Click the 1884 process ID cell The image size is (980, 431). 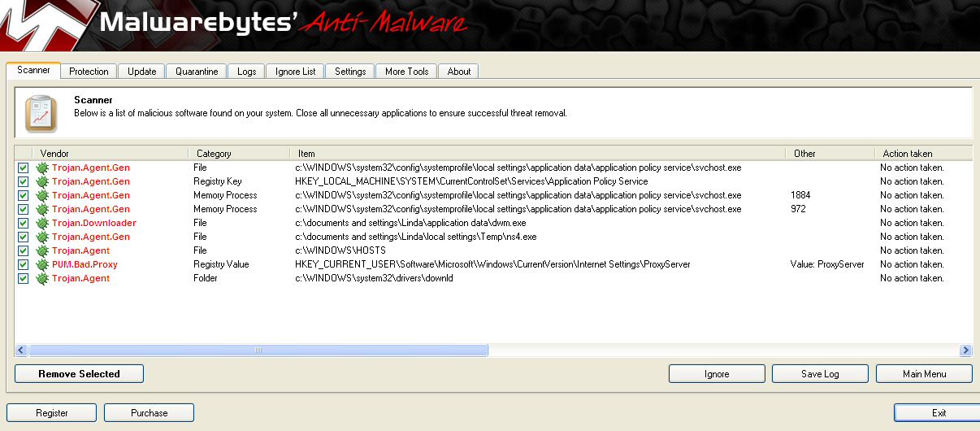[x=800, y=195]
